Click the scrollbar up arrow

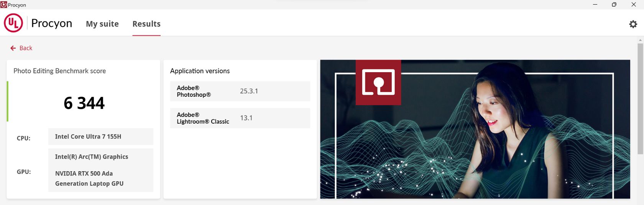(x=640, y=40)
